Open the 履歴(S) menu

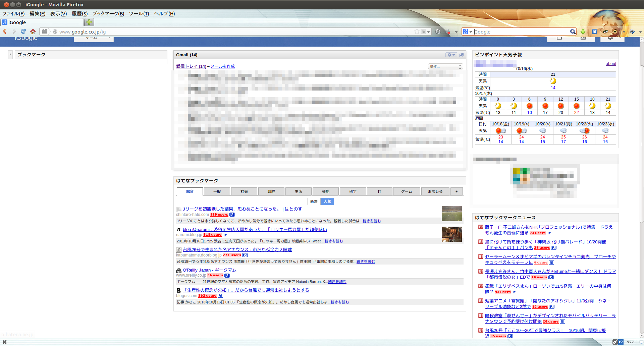click(79, 14)
